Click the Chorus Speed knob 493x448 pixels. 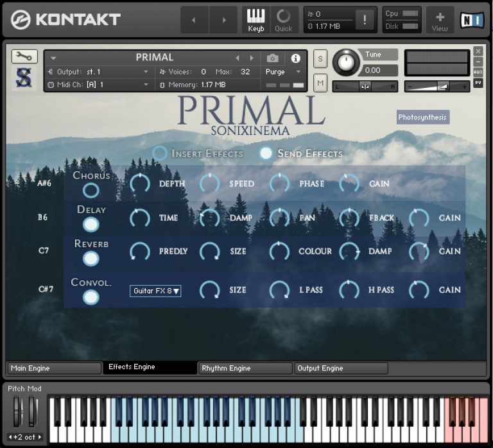tap(210, 184)
